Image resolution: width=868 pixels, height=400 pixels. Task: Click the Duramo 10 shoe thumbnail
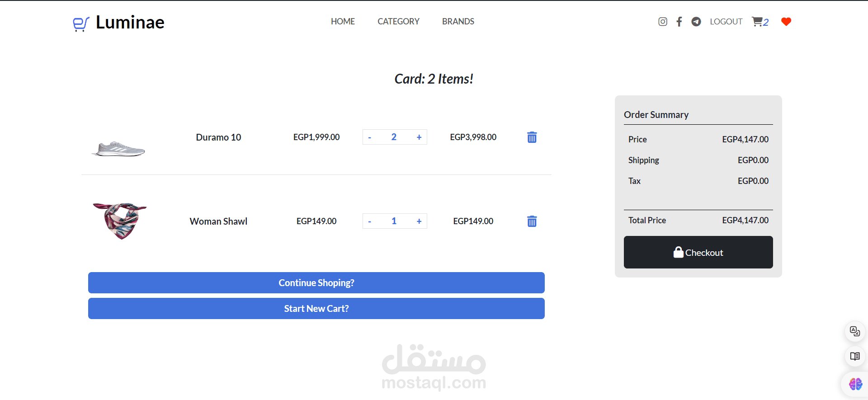[118, 149]
